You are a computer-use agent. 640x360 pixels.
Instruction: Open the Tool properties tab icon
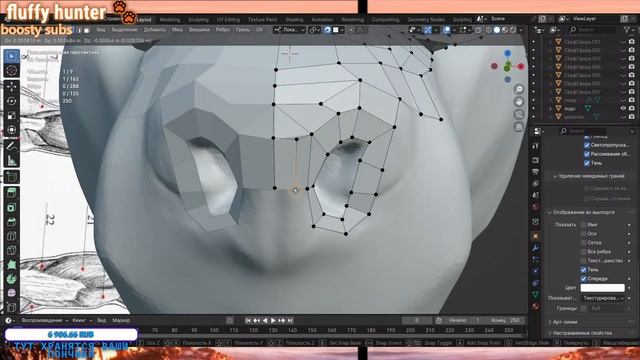(x=536, y=146)
